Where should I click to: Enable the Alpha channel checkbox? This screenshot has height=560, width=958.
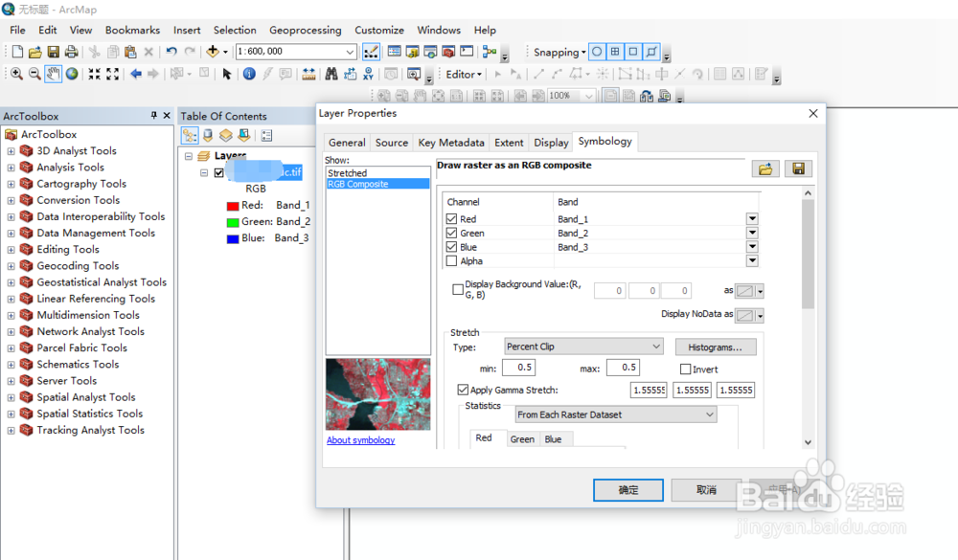[451, 260]
